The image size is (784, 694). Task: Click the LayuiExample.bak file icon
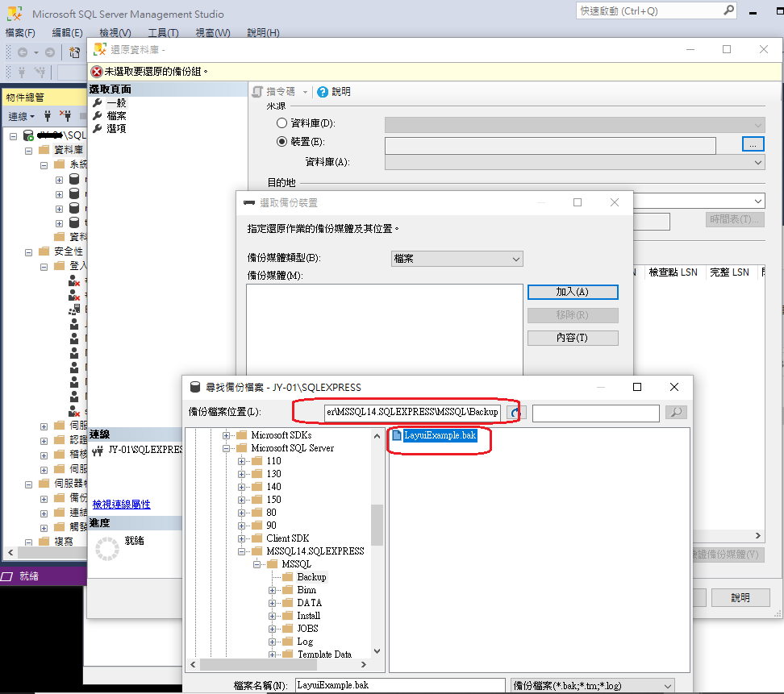(397, 435)
